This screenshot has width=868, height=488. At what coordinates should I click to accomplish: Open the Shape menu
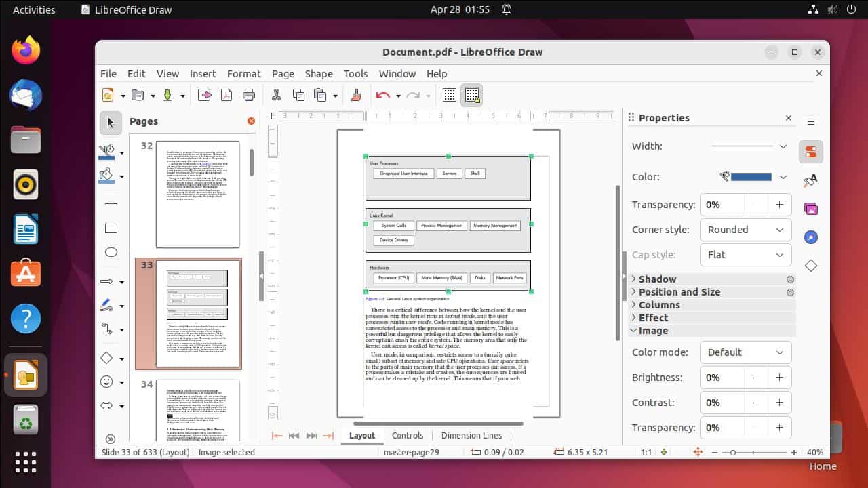(319, 74)
